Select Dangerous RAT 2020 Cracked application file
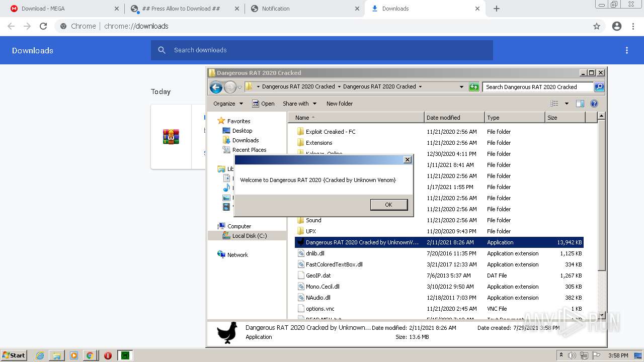Viewport: 644px width, 362px height. pyautogui.click(x=439, y=242)
